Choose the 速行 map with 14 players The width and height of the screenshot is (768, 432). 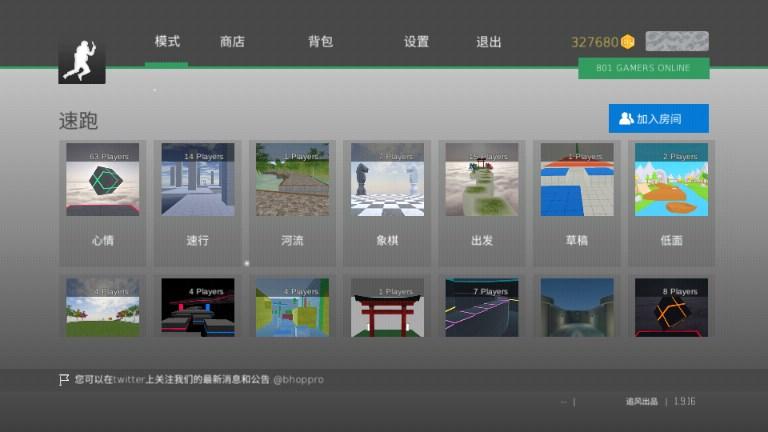[x=197, y=180]
